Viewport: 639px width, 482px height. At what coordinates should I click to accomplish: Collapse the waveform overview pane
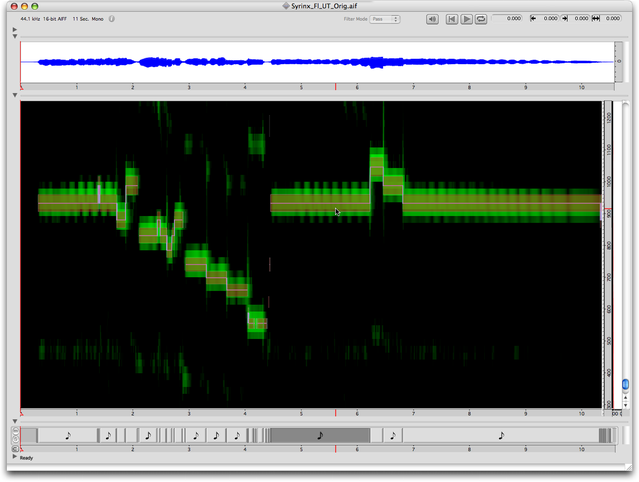coord(15,36)
